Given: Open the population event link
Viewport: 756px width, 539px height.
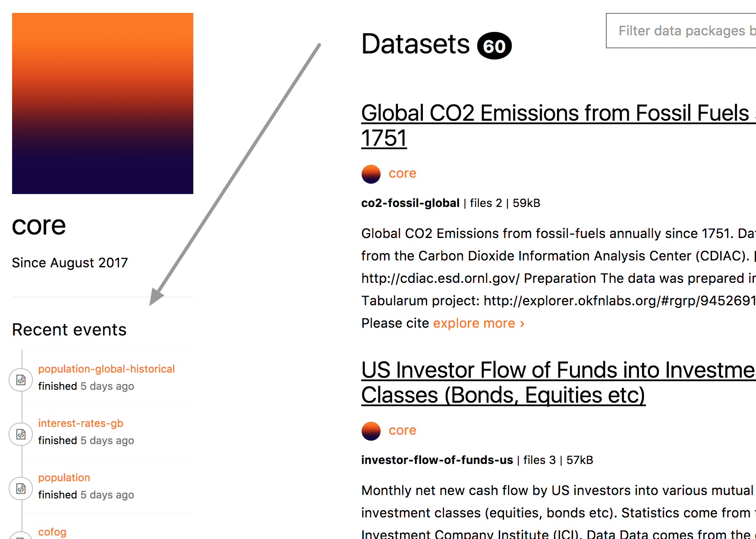Looking at the screenshot, I should point(64,478).
